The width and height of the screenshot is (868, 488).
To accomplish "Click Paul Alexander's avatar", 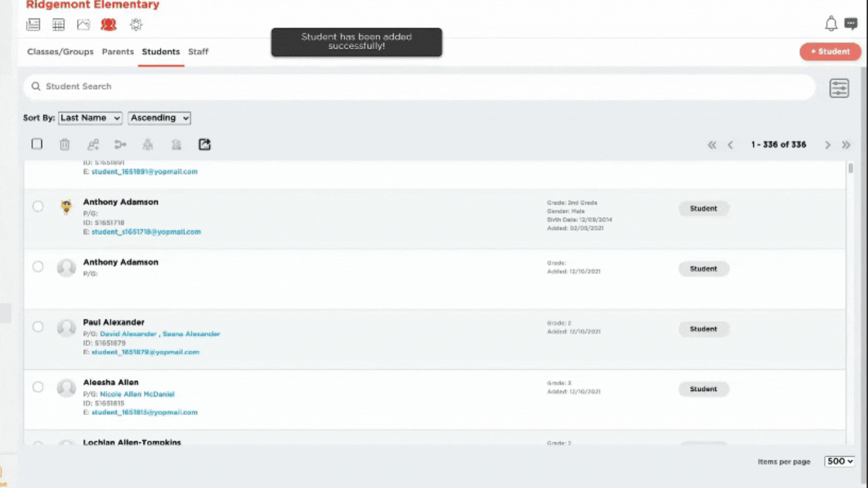I will click(66, 328).
